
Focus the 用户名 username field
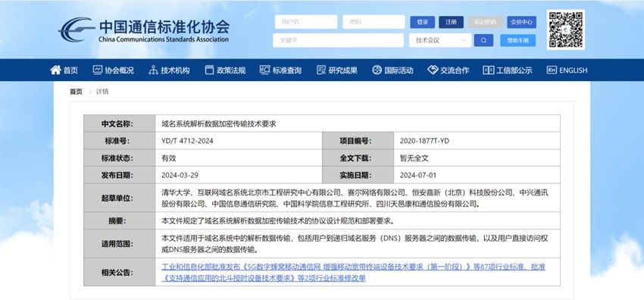[306, 22]
